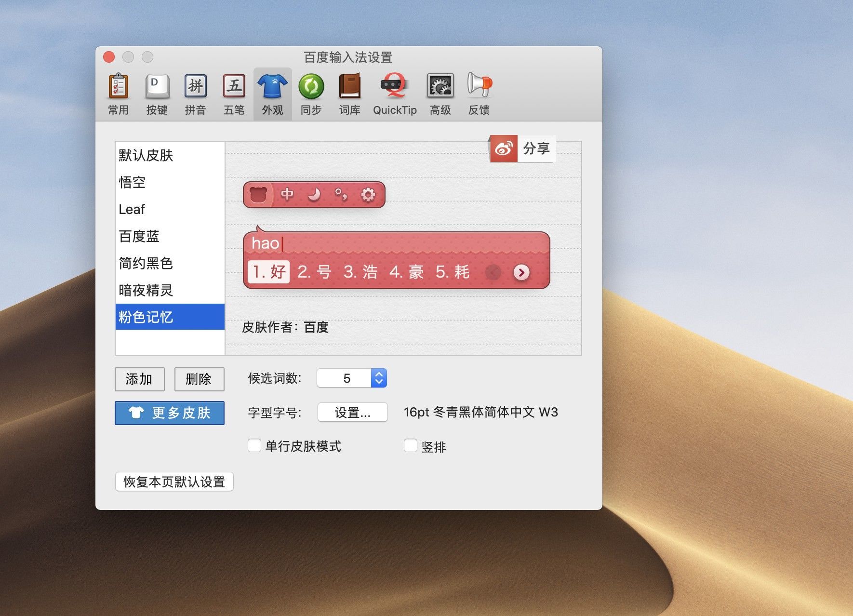The image size is (853, 616).
Task: Click the gear icon in preview bar
Action: click(368, 194)
